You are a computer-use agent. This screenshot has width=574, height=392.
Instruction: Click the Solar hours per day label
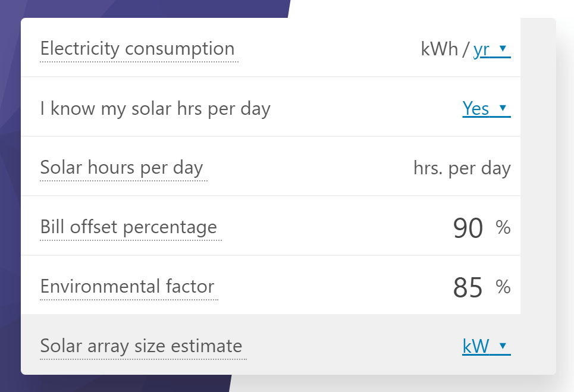pyautogui.click(x=122, y=168)
